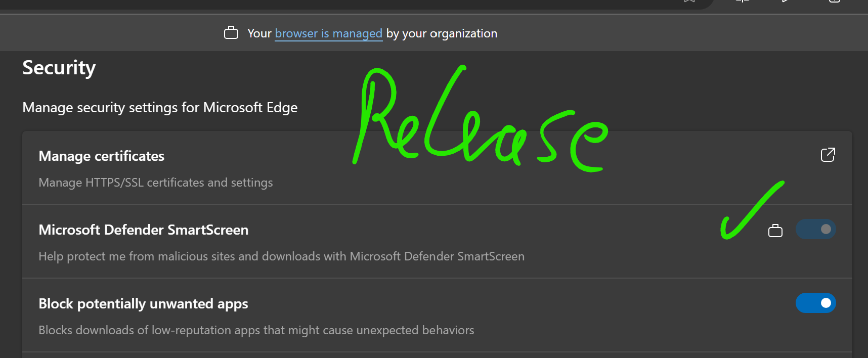Click 'Blocks downloads of low-reputation apps' description

(x=256, y=330)
